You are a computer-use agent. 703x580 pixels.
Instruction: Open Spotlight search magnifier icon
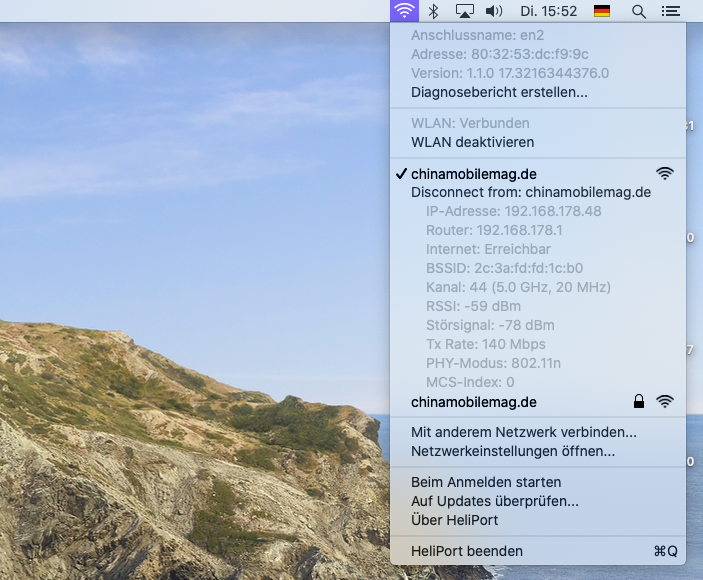tap(639, 12)
